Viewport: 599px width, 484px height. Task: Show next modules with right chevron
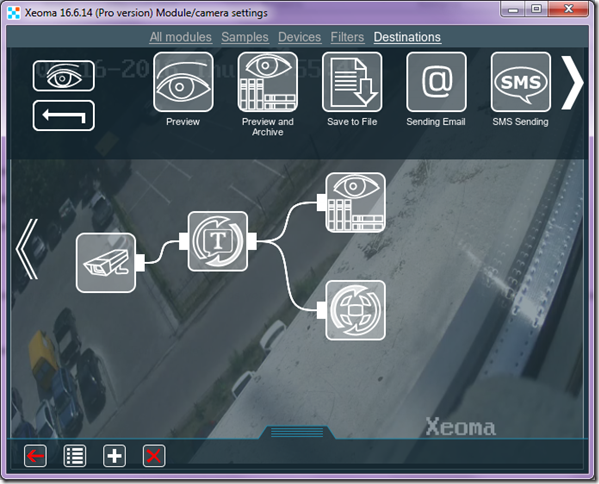[571, 82]
